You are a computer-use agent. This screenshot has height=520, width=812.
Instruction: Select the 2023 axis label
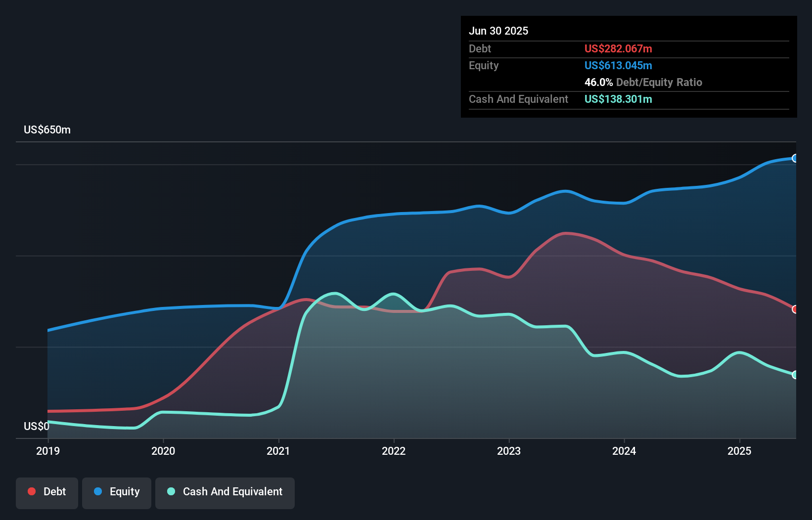[x=509, y=451]
